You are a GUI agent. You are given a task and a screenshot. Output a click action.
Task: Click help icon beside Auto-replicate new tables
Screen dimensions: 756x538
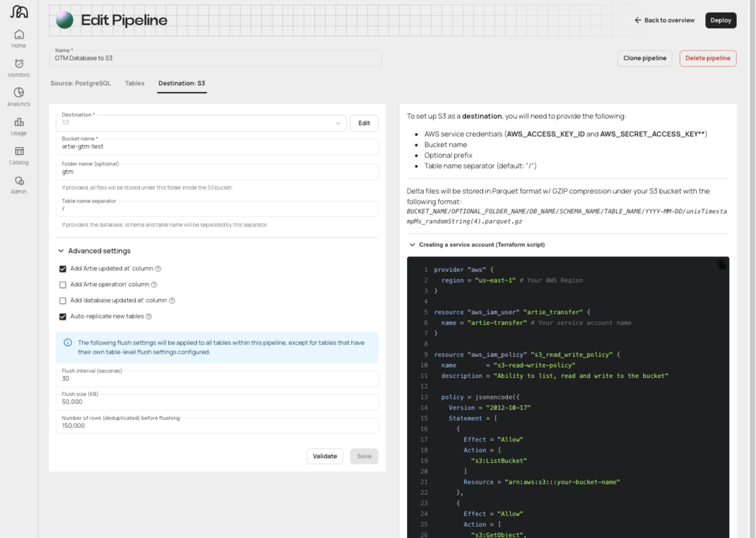149,317
